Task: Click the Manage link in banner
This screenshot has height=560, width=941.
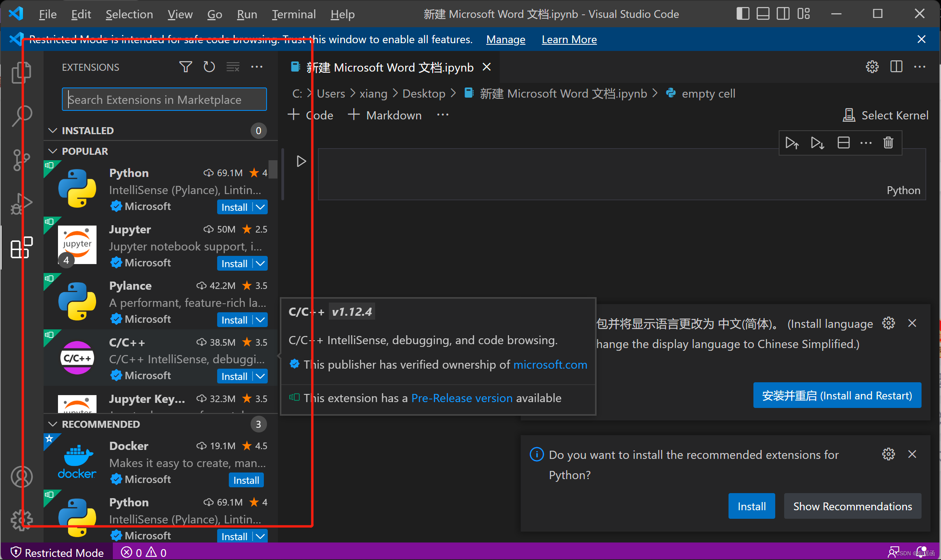Action: tap(506, 40)
